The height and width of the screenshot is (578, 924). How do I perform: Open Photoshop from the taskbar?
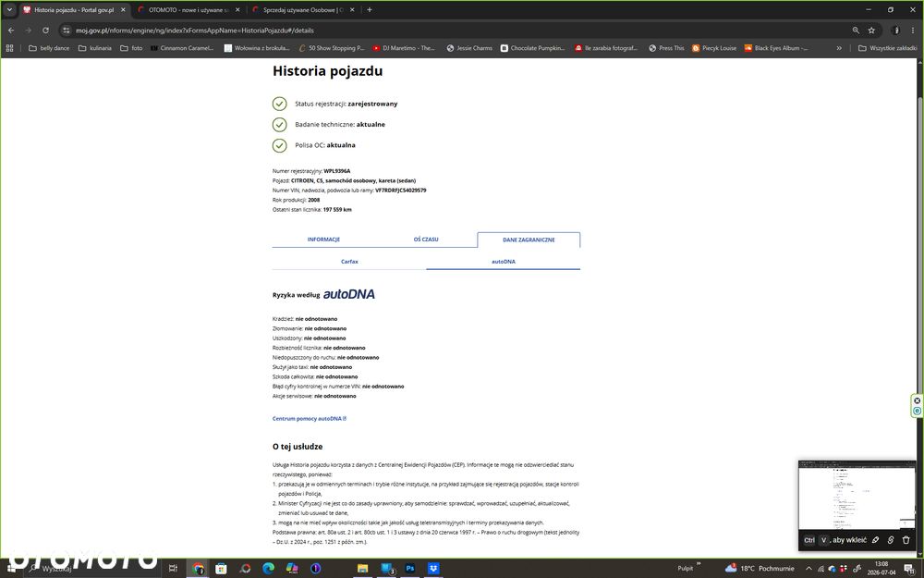(x=409, y=568)
